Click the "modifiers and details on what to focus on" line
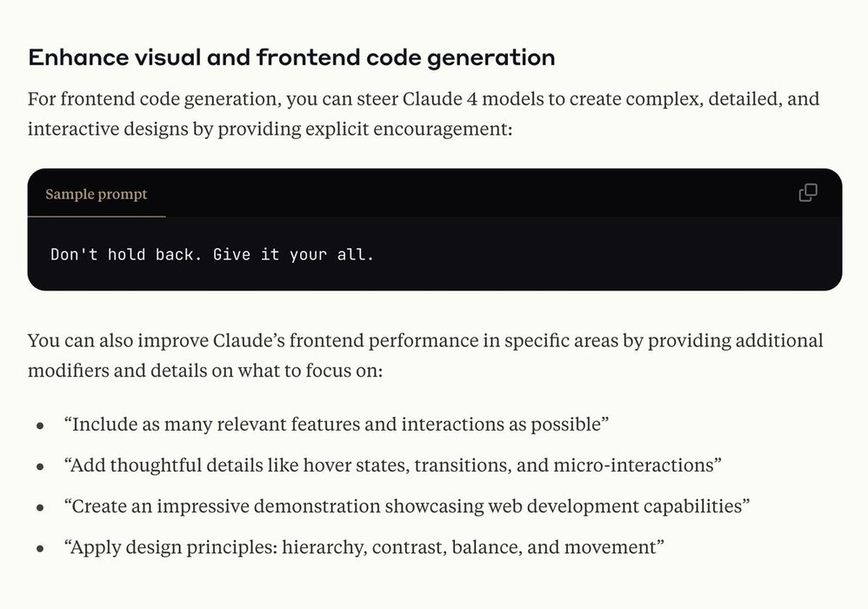This screenshot has width=868, height=609. tap(205, 371)
